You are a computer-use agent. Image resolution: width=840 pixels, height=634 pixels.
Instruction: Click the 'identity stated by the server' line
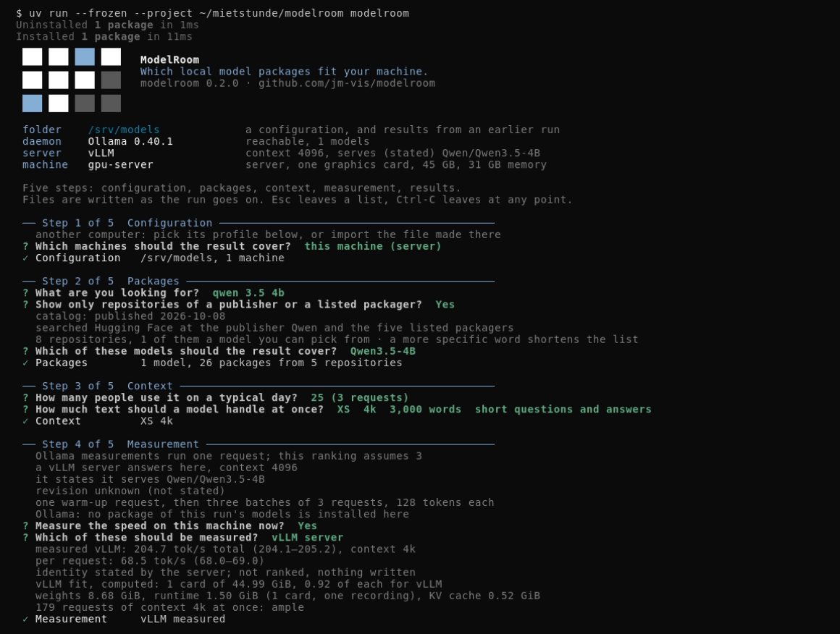click(x=225, y=572)
